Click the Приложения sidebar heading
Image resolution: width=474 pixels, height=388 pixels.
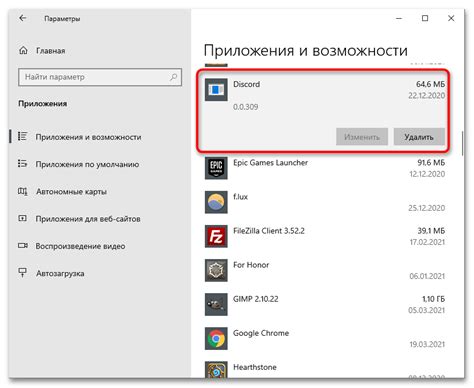43,104
